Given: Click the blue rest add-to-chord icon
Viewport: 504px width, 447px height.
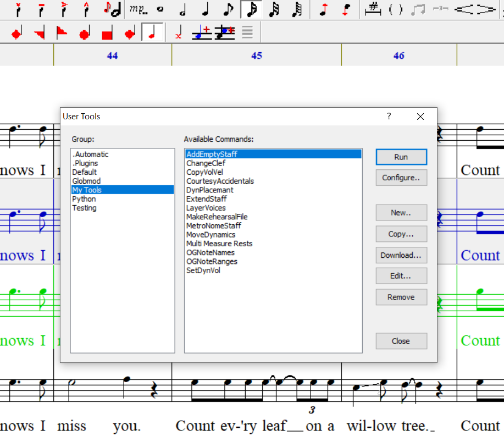Looking at the screenshot, I should click(225, 33).
